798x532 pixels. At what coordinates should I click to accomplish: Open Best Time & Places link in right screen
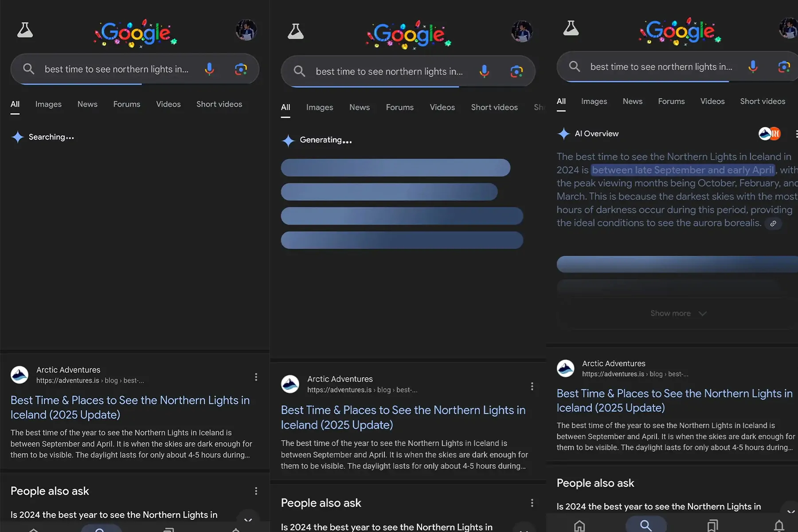(674, 400)
